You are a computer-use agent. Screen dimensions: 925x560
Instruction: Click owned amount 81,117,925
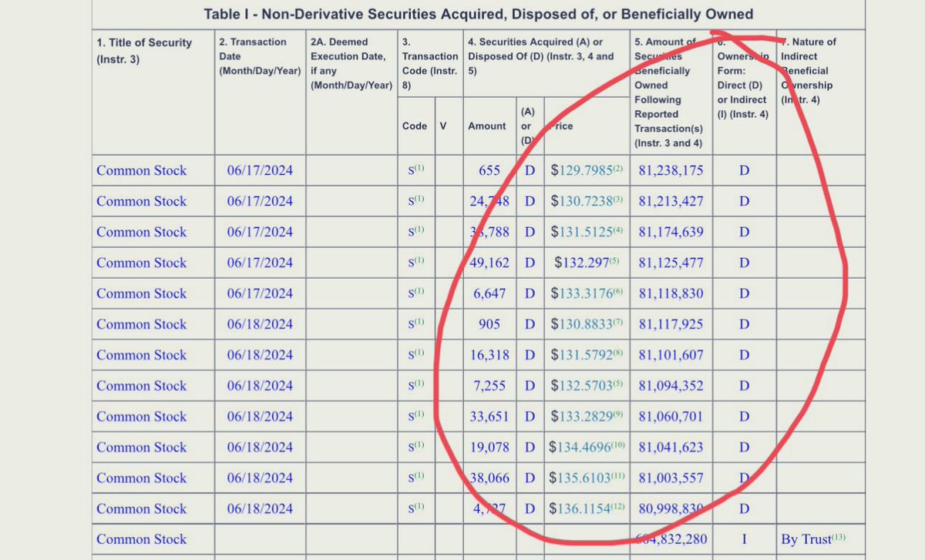point(671,324)
